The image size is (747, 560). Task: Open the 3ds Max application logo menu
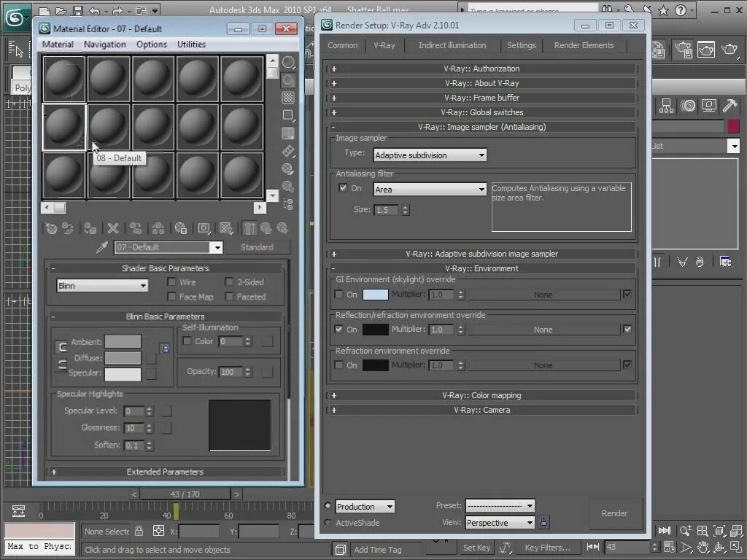click(16, 17)
